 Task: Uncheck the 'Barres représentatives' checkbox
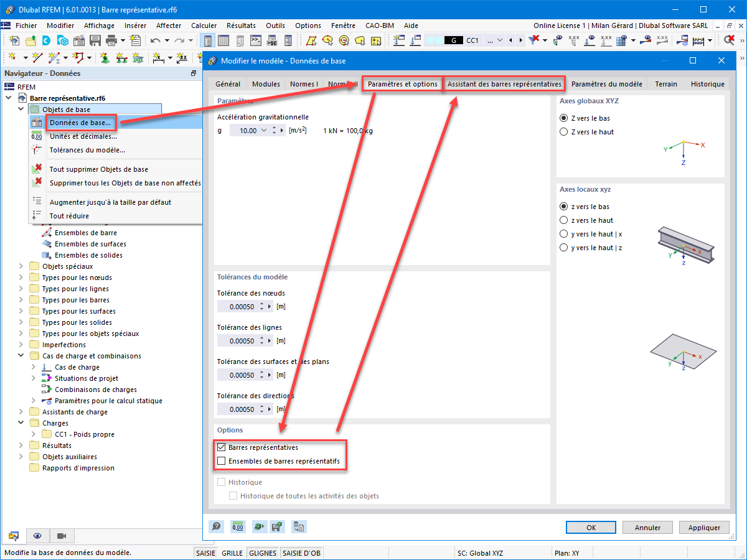(x=221, y=447)
